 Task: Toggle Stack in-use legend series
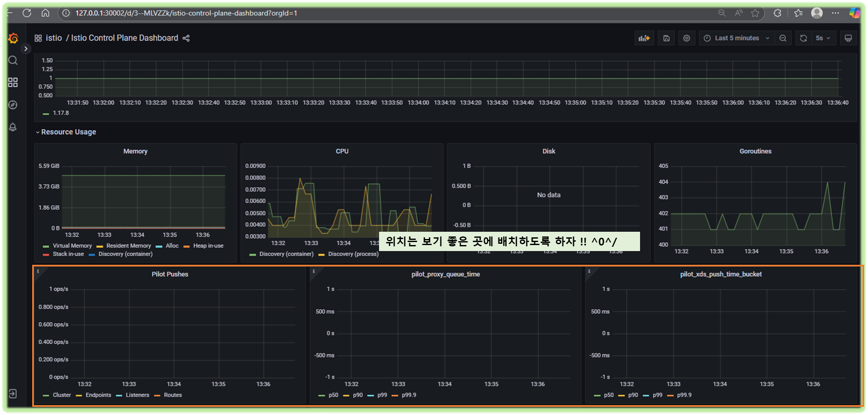[x=68, y=254]
